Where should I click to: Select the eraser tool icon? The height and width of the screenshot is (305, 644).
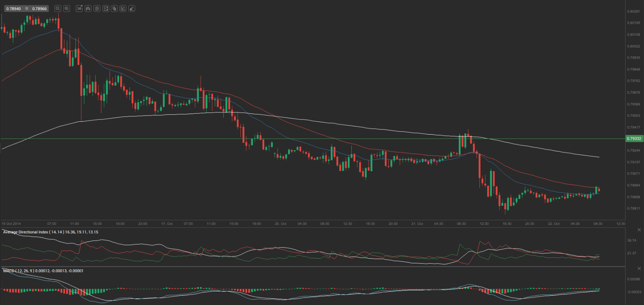pos(132,9)
